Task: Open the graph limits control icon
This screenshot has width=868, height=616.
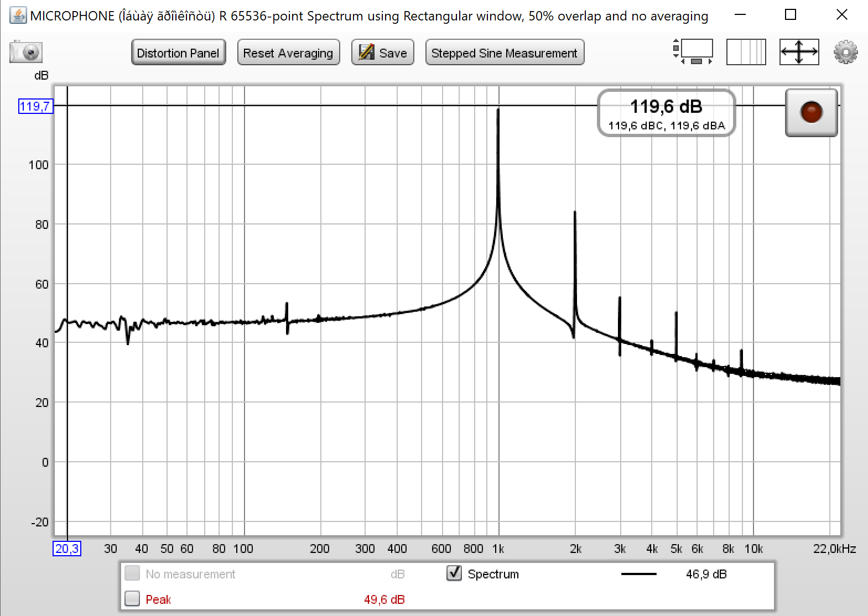Action: [693, 52]
